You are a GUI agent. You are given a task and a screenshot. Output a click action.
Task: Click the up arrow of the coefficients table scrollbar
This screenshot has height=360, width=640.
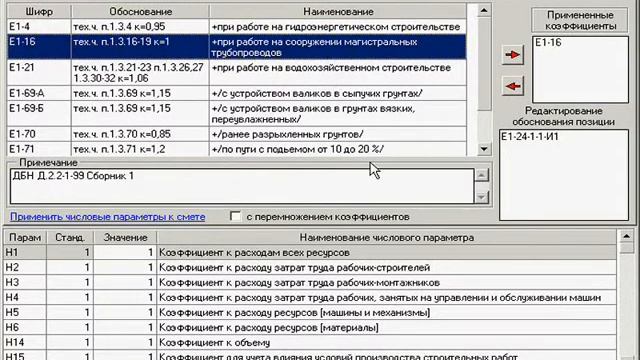(484, 10)
